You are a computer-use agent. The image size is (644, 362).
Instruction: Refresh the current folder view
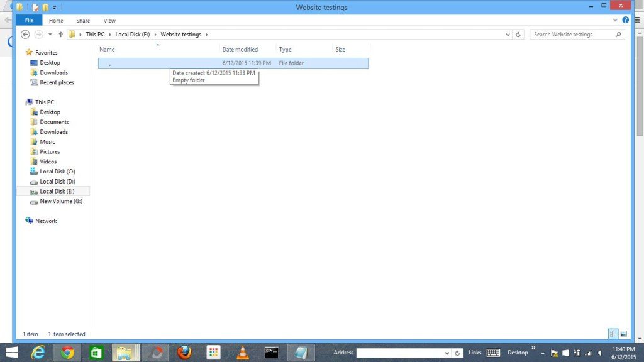(518, 35)
